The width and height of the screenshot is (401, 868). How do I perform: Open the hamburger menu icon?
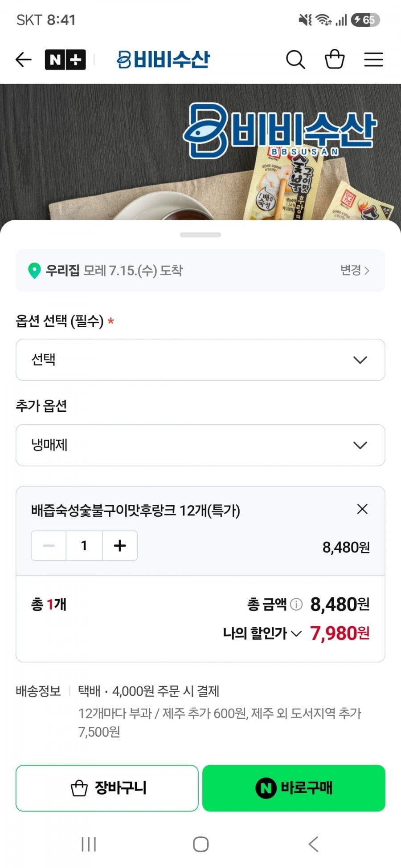(373, 59)
